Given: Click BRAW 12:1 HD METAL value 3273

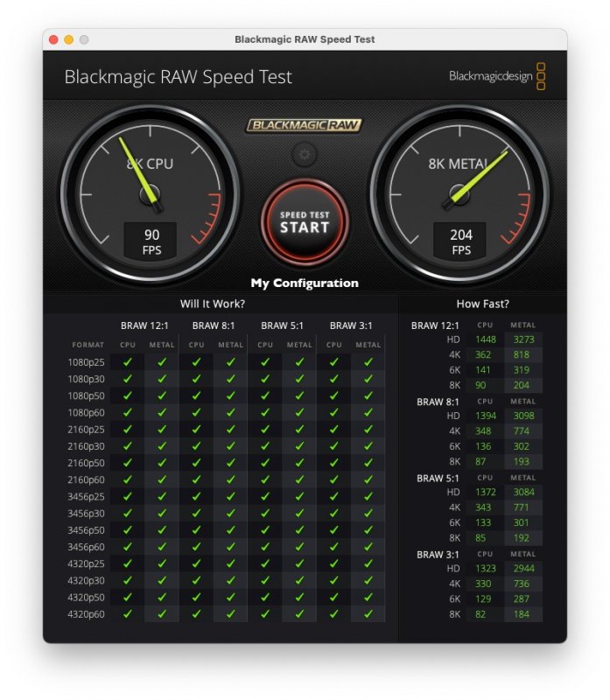Looking at the screenshot, I should pos(523,339).
